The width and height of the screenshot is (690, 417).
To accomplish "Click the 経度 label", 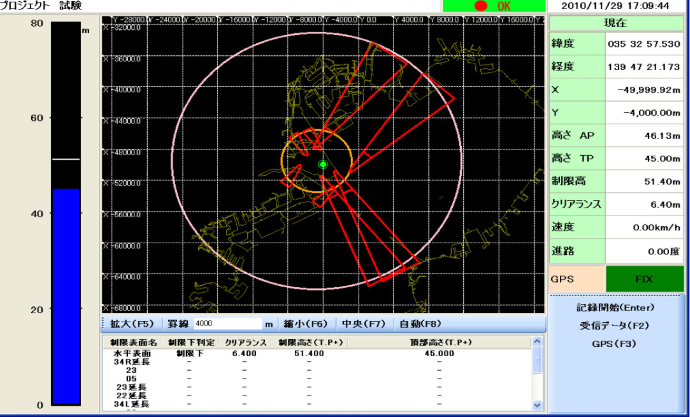I will [x=563, y=67].
